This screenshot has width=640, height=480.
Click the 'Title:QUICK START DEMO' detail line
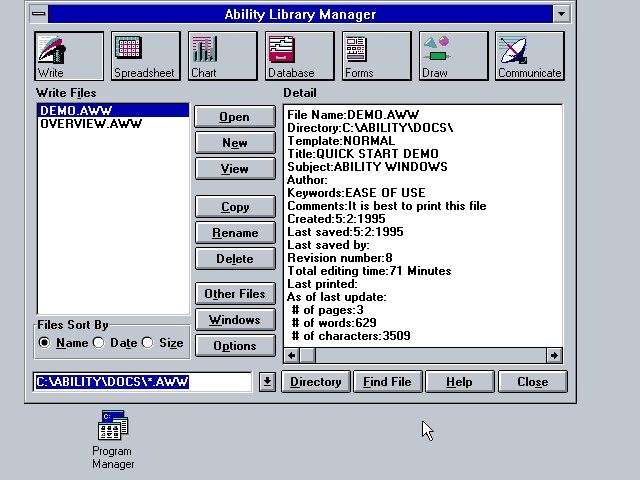coord(363,154)
